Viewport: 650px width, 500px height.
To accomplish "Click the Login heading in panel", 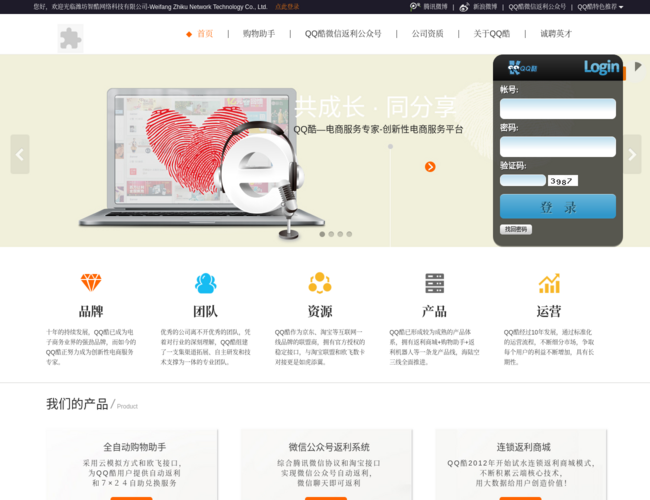I will pyautogui.click(x=601, y=67).
